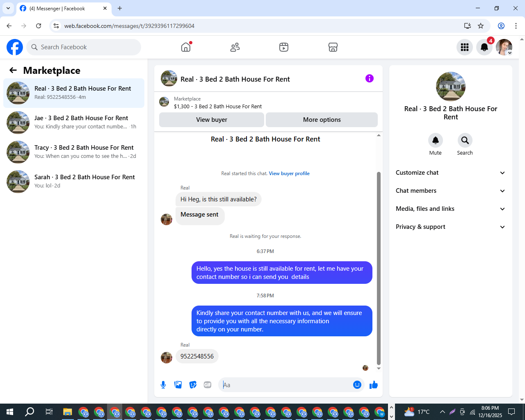
Task: Open house thumbnail in right info panel
Action: 451,87
